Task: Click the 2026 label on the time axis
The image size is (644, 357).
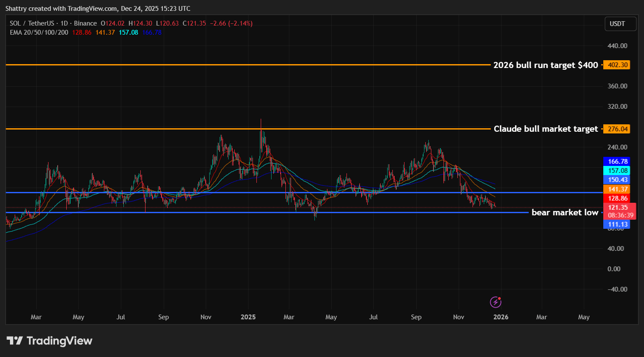Action: (x=501, y=317)
